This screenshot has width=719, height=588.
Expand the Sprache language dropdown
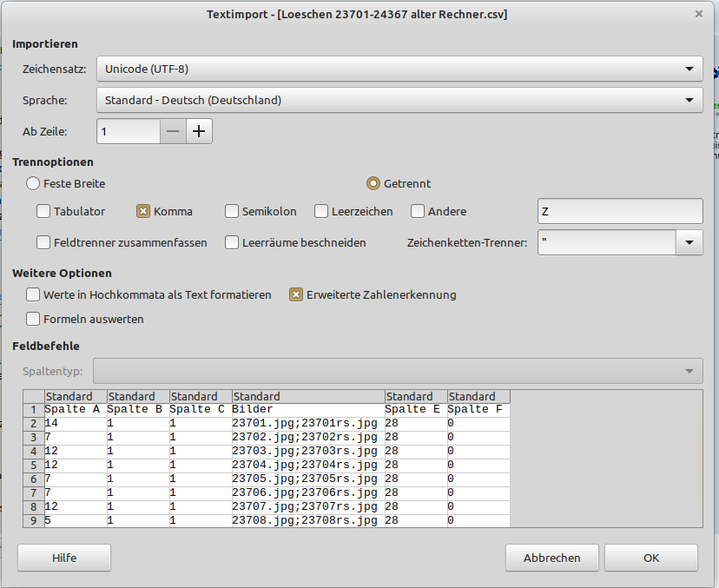(x=399, y=100)
